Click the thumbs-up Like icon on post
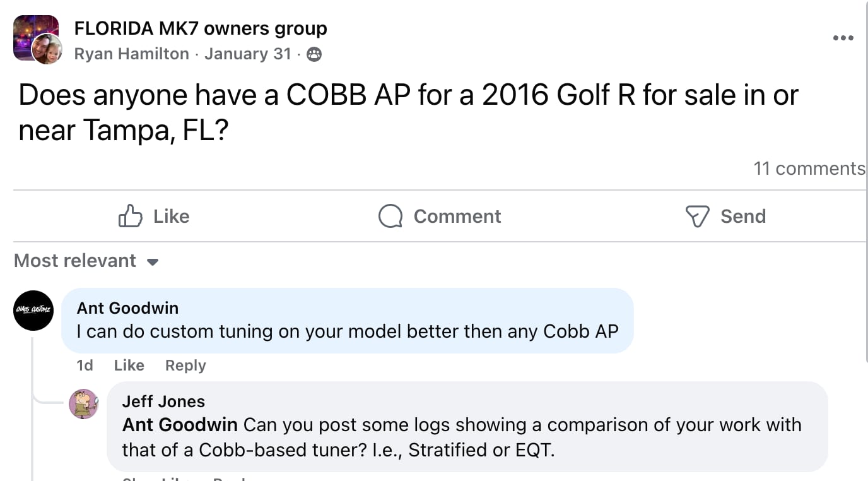The width and height of the screenshot is (868, 481). [130, 216]
